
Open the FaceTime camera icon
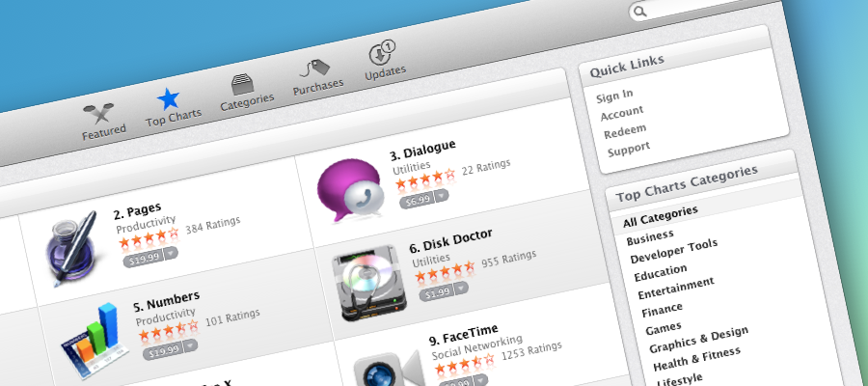point(388,370)
